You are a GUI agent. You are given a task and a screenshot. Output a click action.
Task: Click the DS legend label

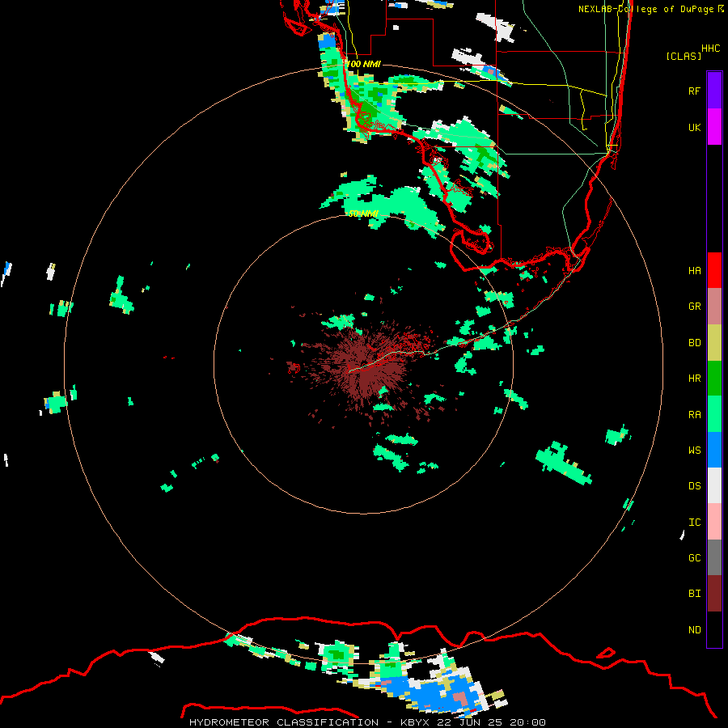pyautogui.click(x=694, y=486)
